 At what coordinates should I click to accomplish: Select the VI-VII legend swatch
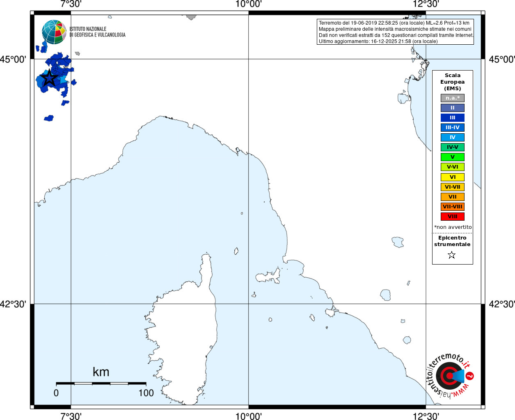pyautogui.click(x=453, y=187)
